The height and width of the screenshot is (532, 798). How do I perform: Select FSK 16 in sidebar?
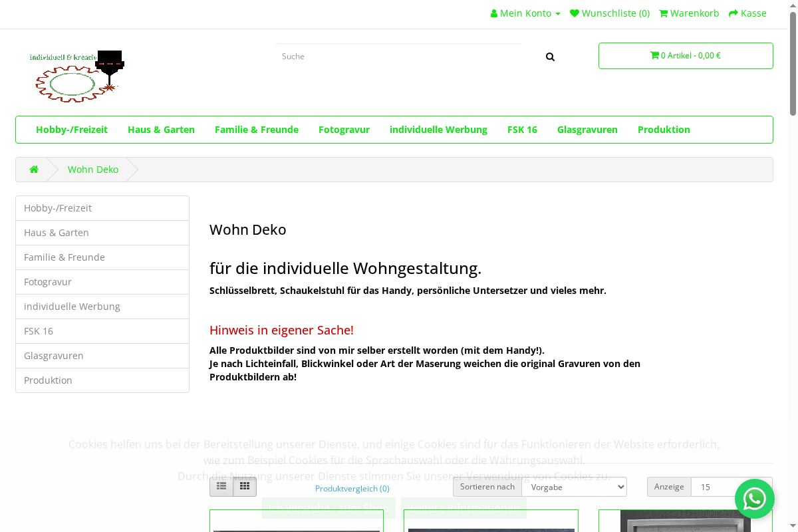tap(102, 331)
